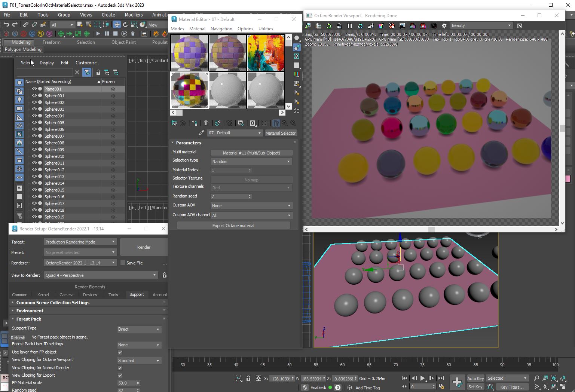Open the 07 - Default material name dropdown
This screenshot has width=575, height=392.
[x=235, y=133]
